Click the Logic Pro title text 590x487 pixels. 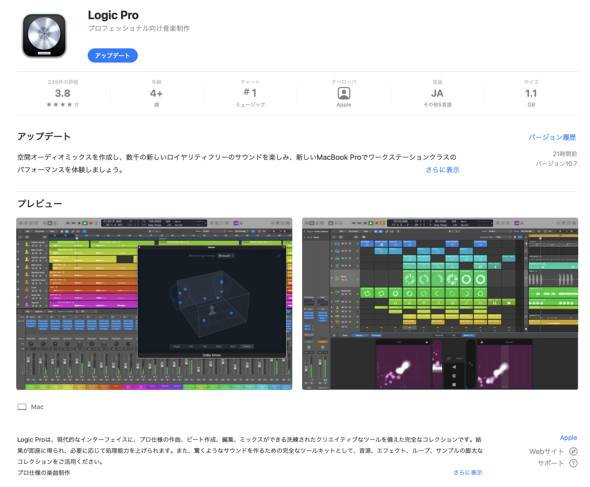113,15
